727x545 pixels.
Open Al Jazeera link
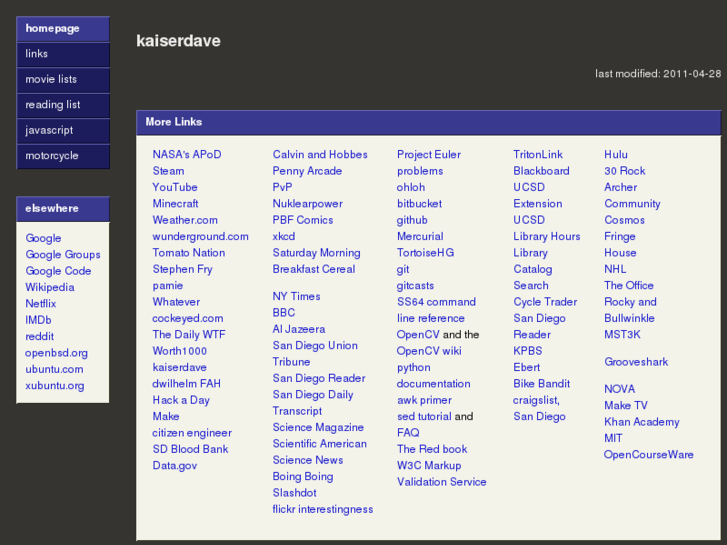[299, 329]
